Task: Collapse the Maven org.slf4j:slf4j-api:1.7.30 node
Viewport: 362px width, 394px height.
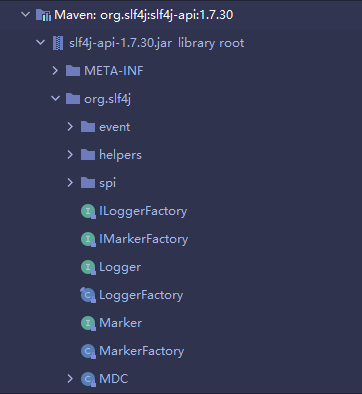Action: [x=25, y=14]
